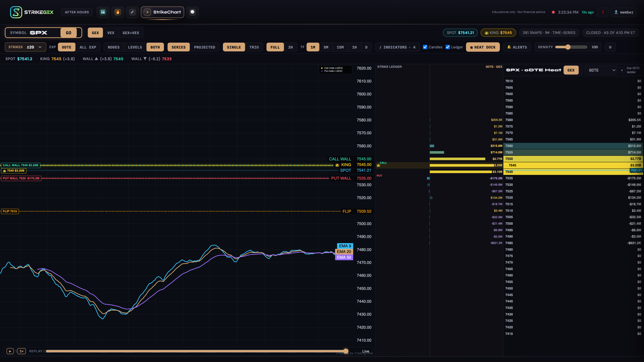The width and height of the screenshot is (644, 362).
Task: Switch to the VEX metric tab
Action: [x=111, y=33]
